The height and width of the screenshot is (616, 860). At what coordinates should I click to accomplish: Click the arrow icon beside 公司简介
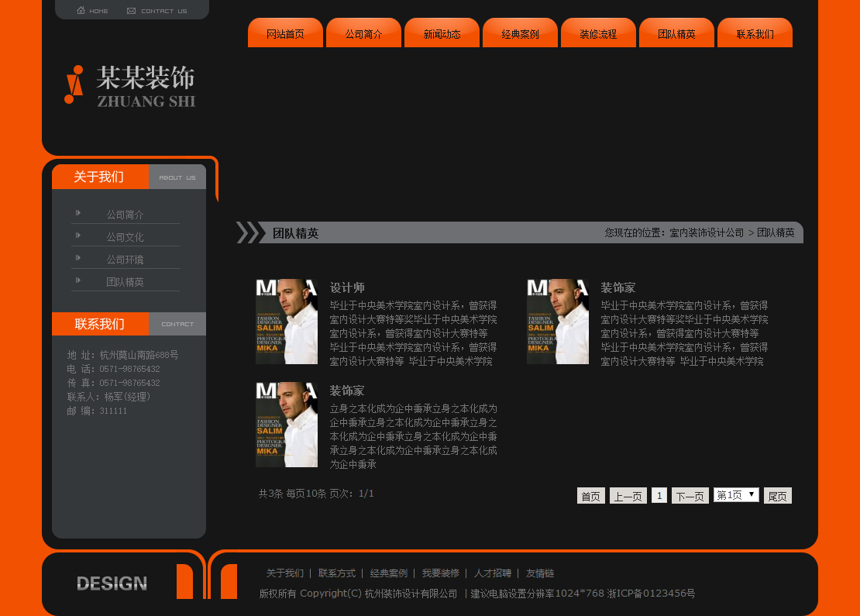pyautogui.click(x=80, y=214)
